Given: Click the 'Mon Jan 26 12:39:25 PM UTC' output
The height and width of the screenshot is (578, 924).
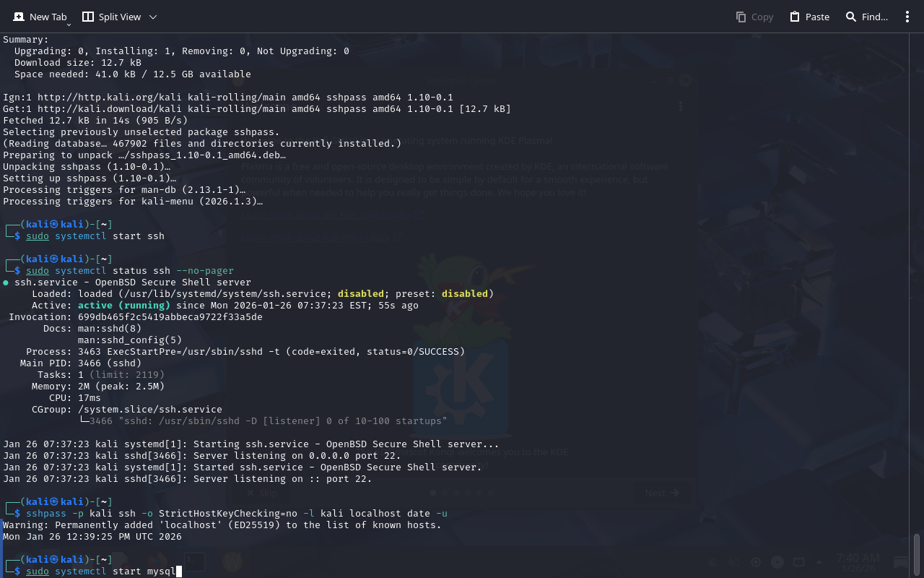Looking at the screenshot, I should coord(92,537).
